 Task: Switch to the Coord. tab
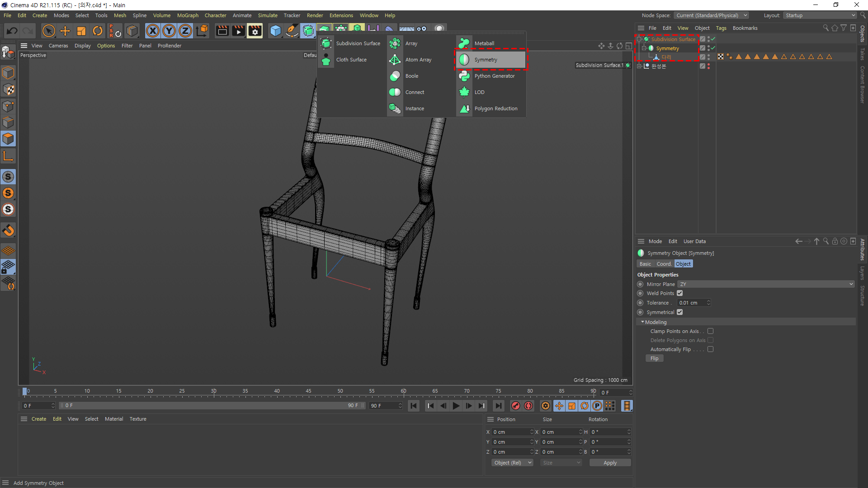pos(664,264)
